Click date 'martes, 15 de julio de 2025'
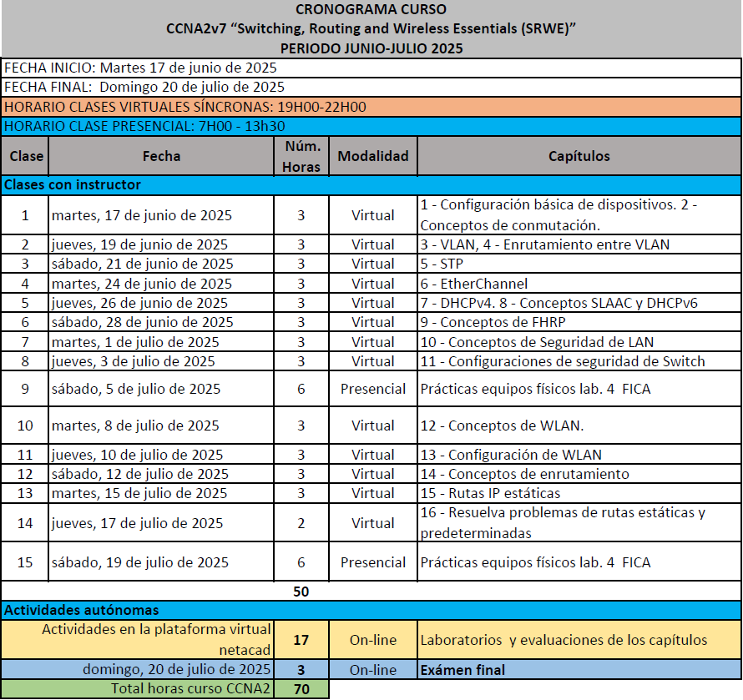 point(139,494)
